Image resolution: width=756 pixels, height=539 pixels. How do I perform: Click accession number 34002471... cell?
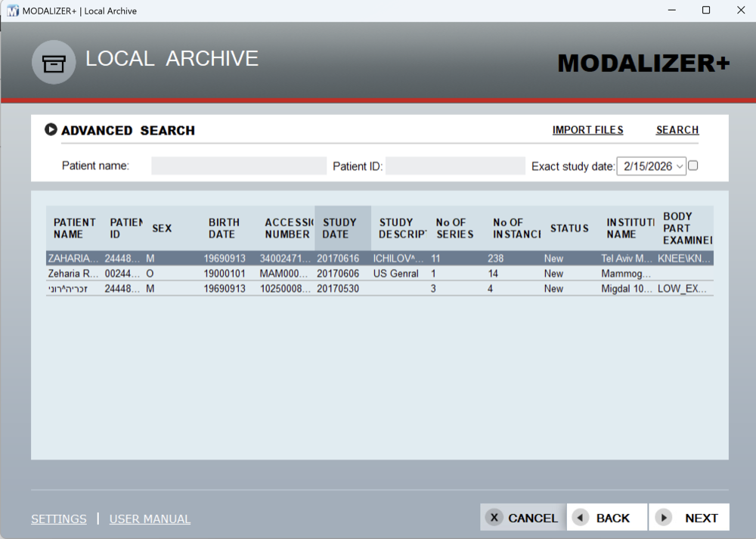click(x=286, y=259)
